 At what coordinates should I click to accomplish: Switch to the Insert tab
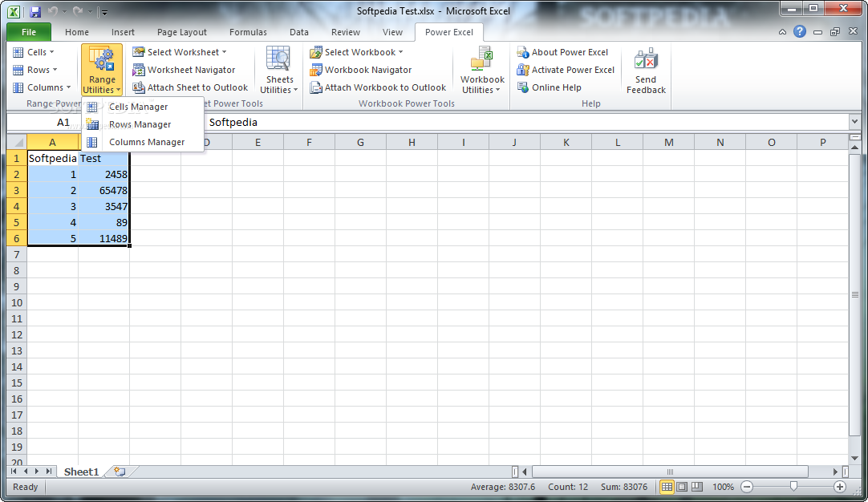point(123,32)
